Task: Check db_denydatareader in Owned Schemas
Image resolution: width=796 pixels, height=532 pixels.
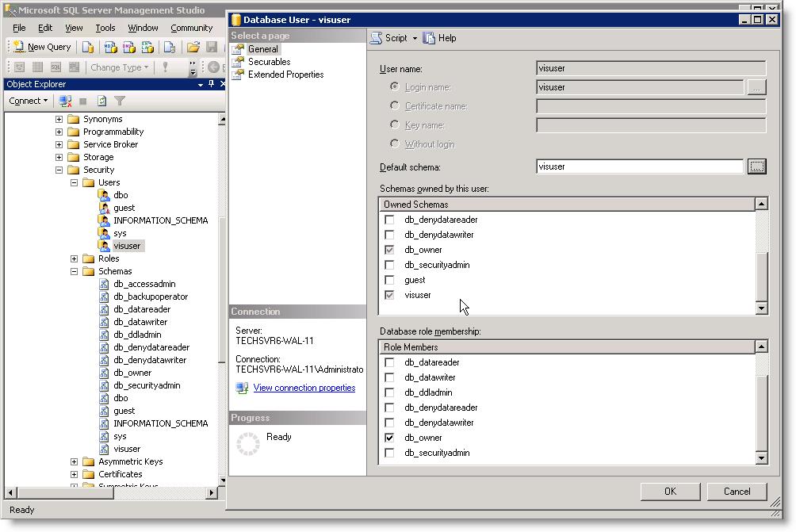Action: 389,220
